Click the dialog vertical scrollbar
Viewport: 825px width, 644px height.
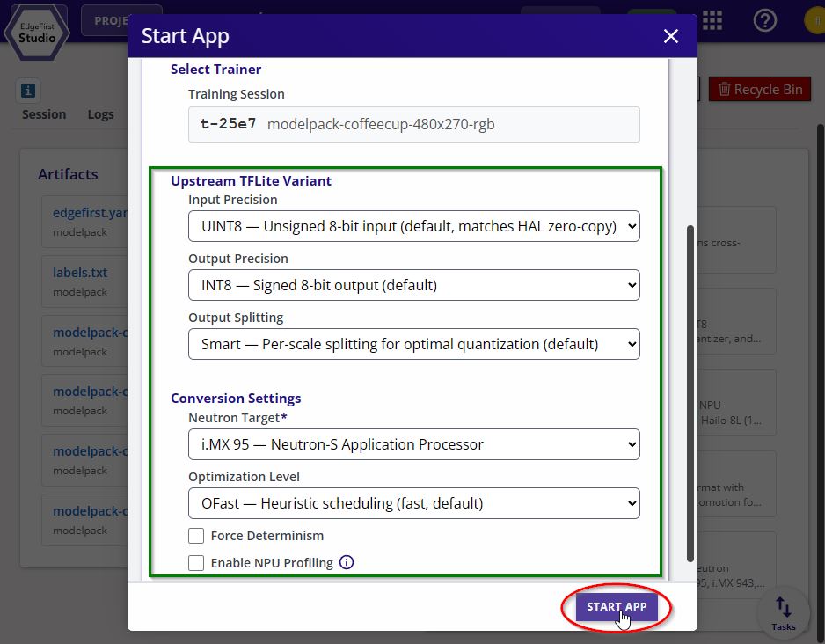(x=690, y=393)
